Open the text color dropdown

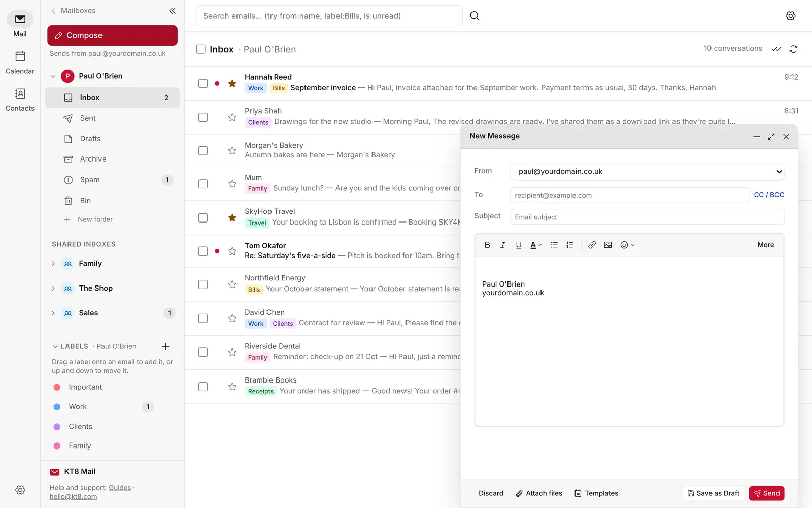(536, 245)
